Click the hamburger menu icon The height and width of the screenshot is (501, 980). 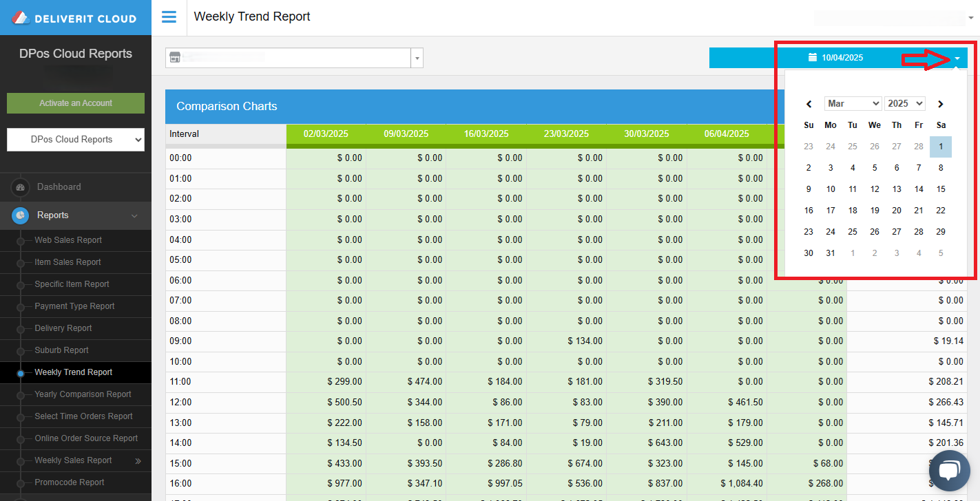169,17
